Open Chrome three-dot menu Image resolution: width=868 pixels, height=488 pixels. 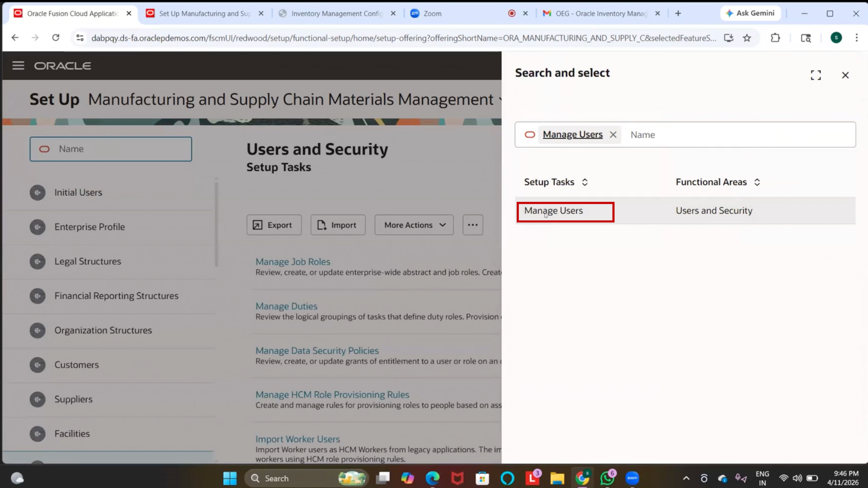[856, 38]
